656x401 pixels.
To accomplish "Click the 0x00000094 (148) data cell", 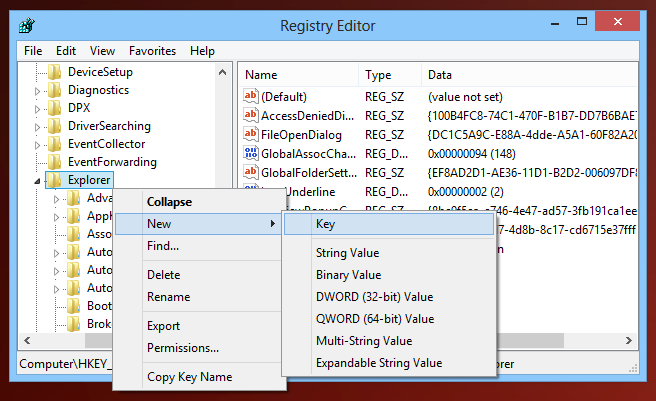I will point(472,154).
